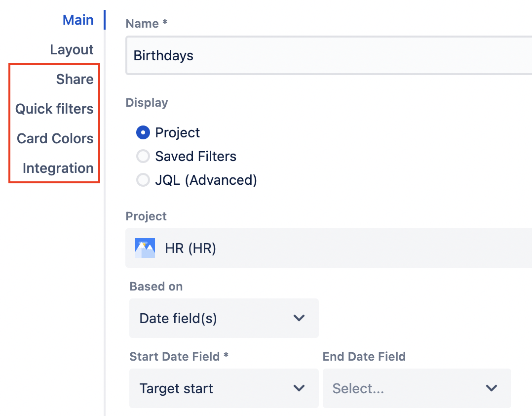Click the chevron arrow in Date field(s) box
This screenshot has height=416, width=532.
point(299,318)
